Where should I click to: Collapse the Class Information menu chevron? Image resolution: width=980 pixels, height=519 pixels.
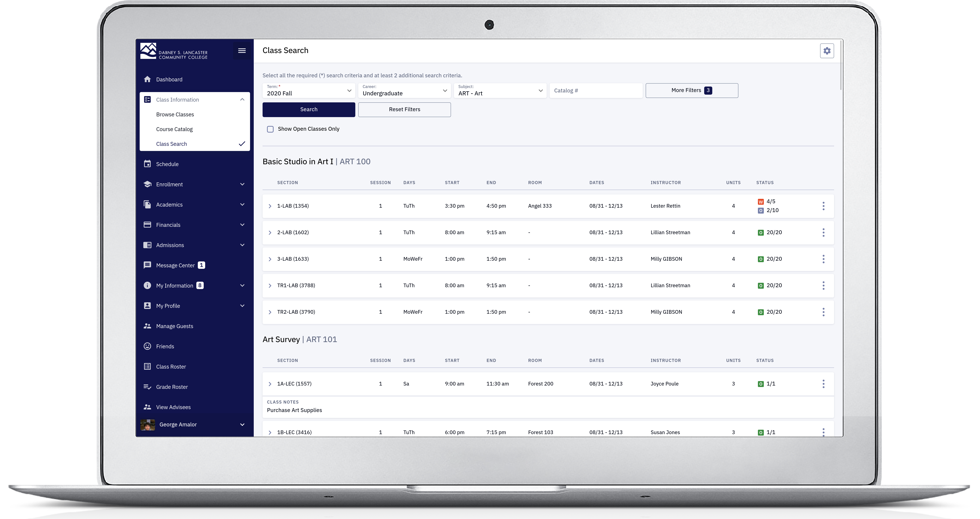[242, 99]
